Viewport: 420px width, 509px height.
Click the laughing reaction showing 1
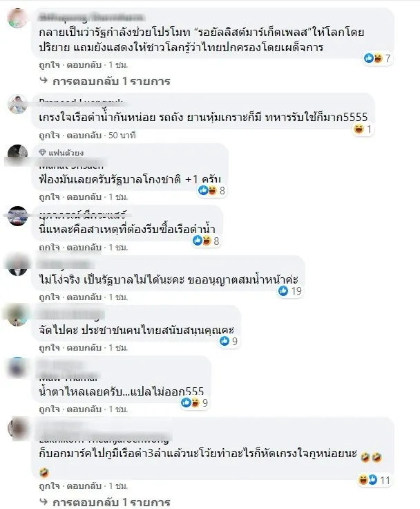coord(363,129)
